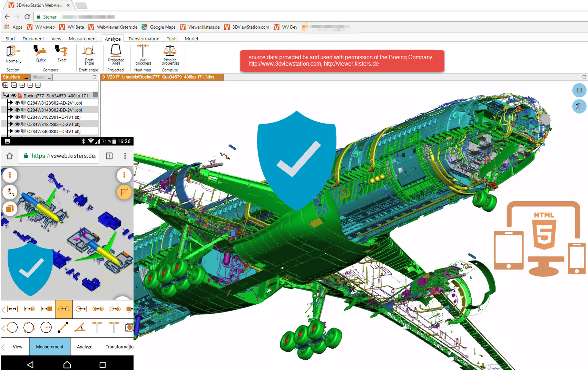Open the WV Beta bookmark

[72, 27]
